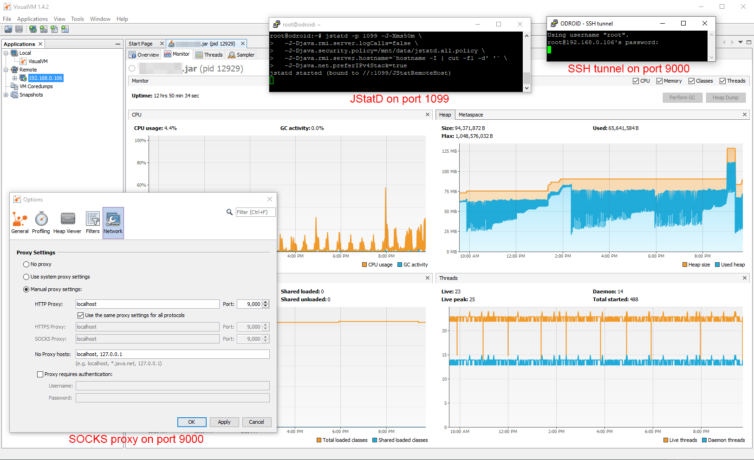Open the File menu
This screenshot has height=460, width=754.
[x=7, y=19]
